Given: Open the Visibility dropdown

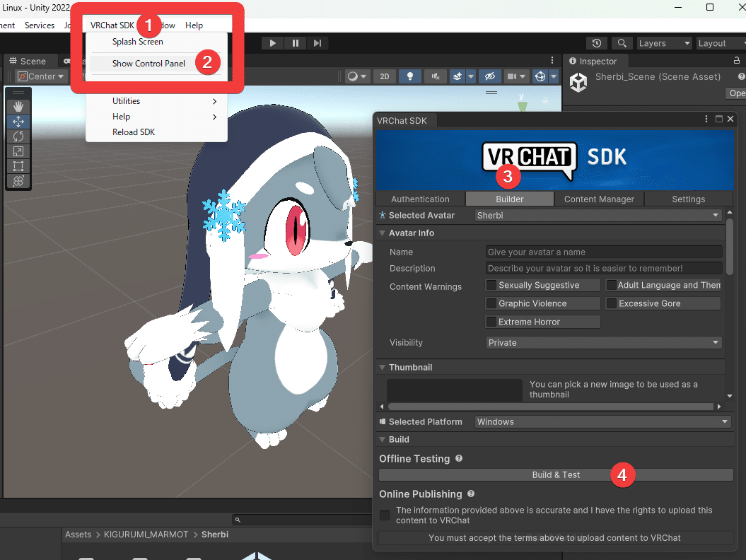Looking at the screenshot, I should click(x=604, y=342).
